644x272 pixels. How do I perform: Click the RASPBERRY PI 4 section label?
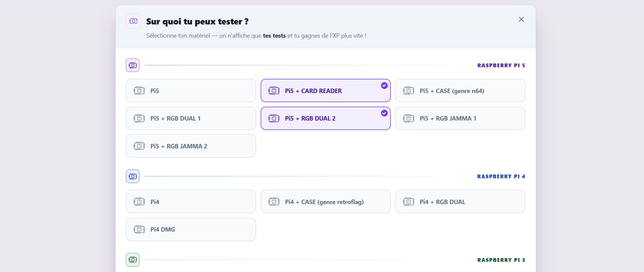pos(501,177)
